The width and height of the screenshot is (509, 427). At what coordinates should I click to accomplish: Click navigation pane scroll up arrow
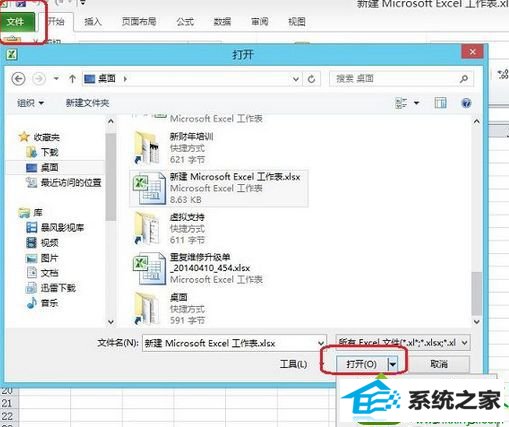pos(111,122)
